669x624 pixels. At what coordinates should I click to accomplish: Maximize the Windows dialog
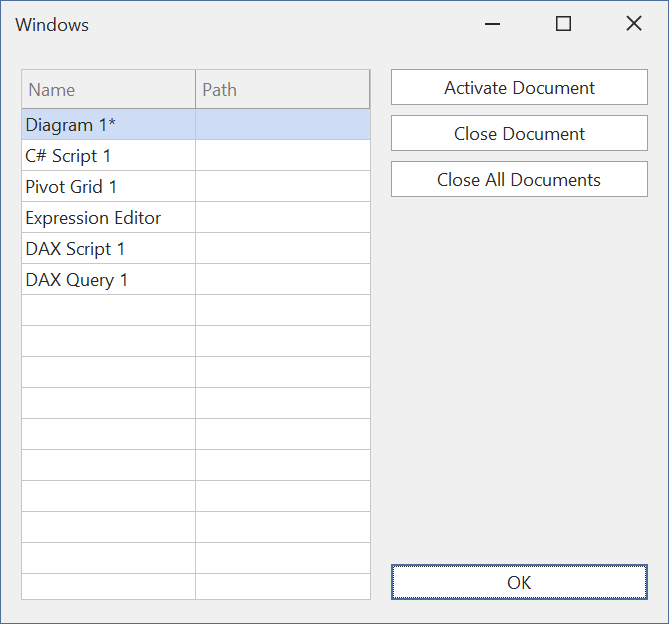[563, 24]
